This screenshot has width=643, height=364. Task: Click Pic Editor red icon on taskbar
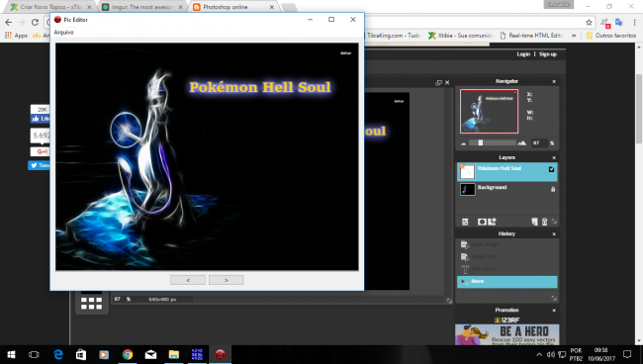[x=221, y=354]
